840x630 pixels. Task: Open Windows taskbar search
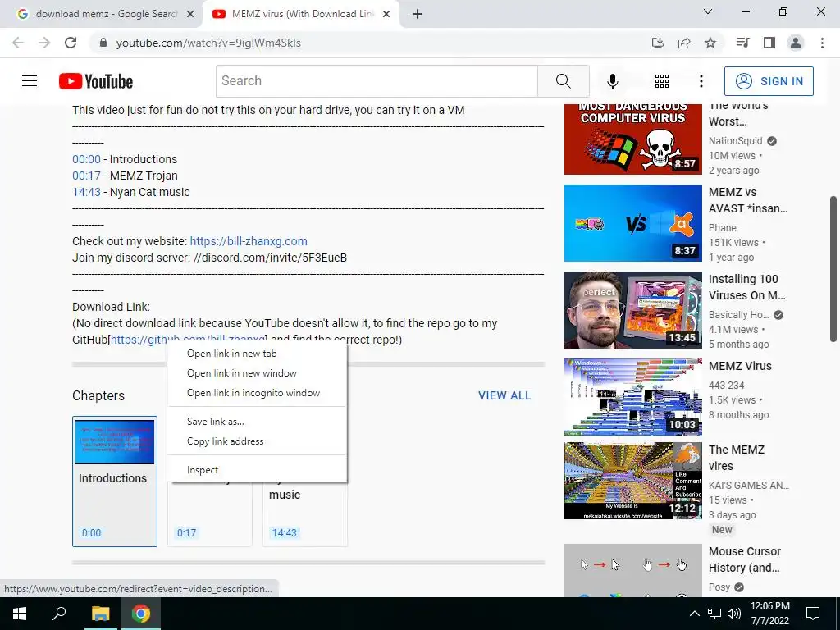(x=59, y=614)
